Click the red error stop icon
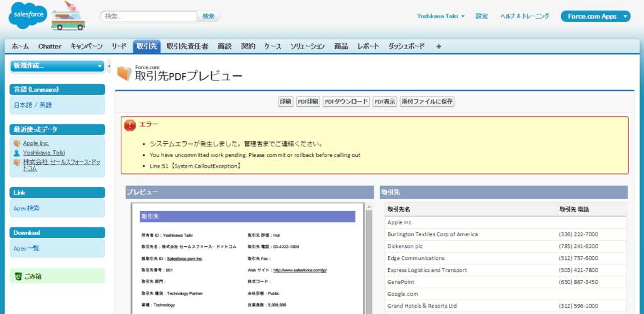644x314 pixels. (130, 126)
